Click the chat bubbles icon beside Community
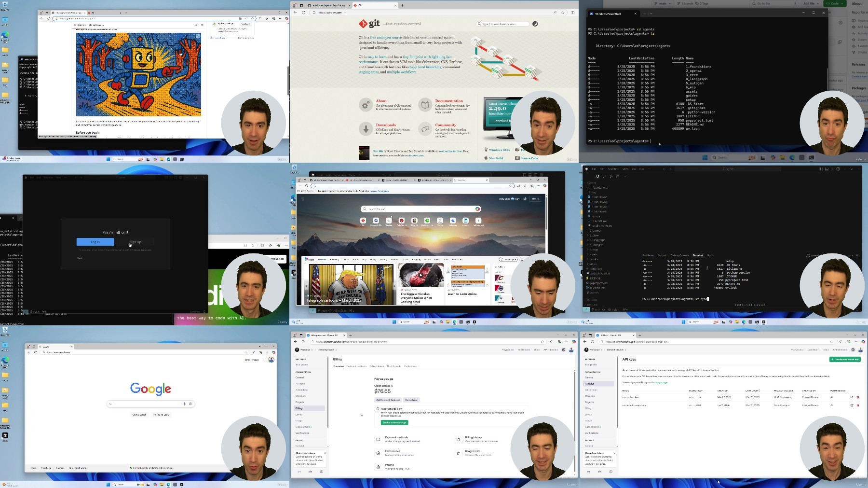Image resolution: width=868 pixels, height=488 pixels. 425,128
